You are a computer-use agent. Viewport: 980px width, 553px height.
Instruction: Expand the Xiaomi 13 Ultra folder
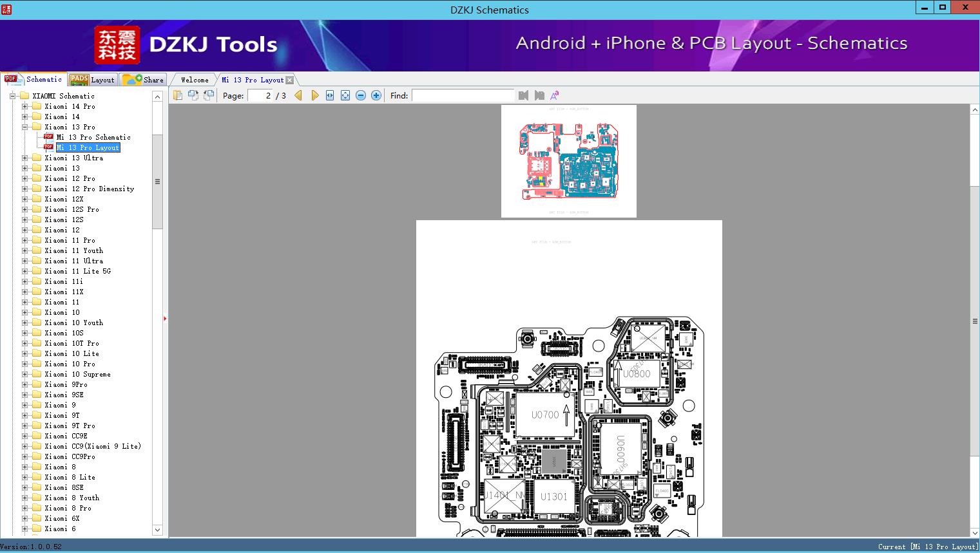[x=24, y=158]
